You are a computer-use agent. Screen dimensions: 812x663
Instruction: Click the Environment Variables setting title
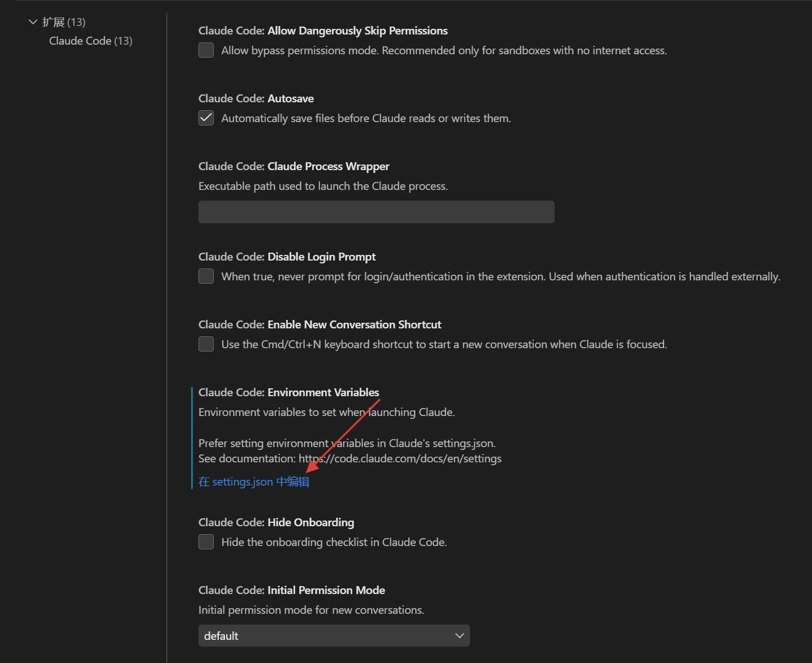[x=288, y=392]
